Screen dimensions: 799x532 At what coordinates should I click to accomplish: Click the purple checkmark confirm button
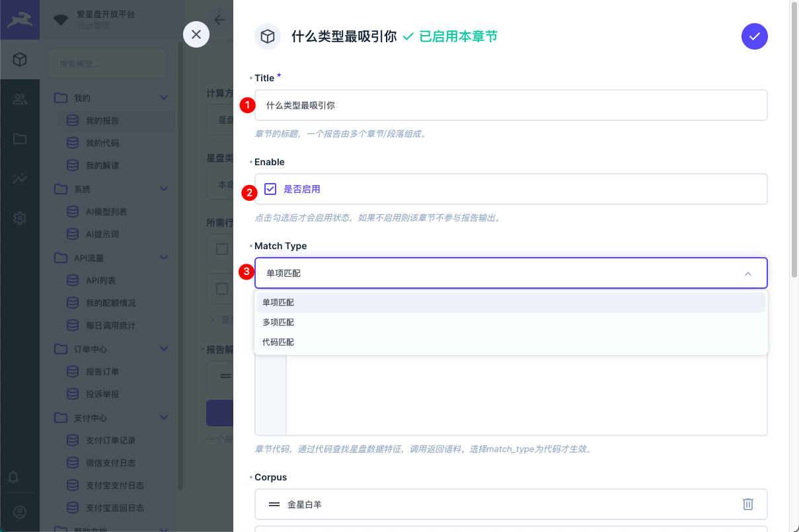tap(754, 36)
